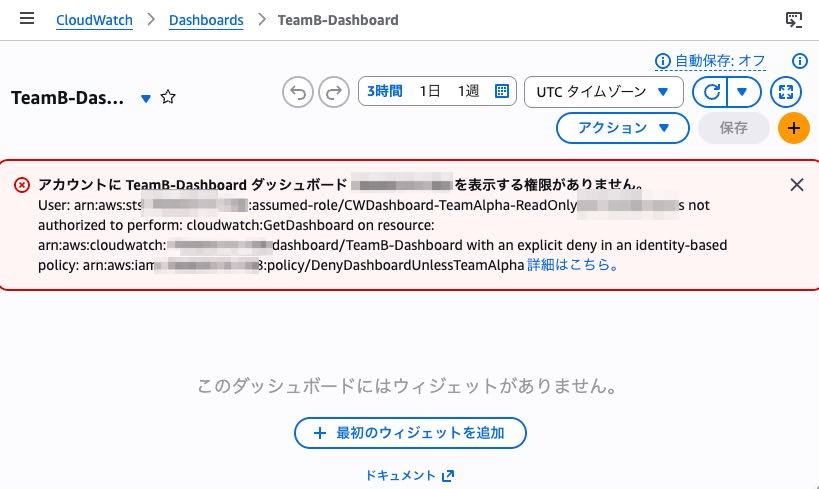Screen dimensions: 819x489
Task: Click the TeamB-Dashboard breadcrumb text
Action: (338, 20)
